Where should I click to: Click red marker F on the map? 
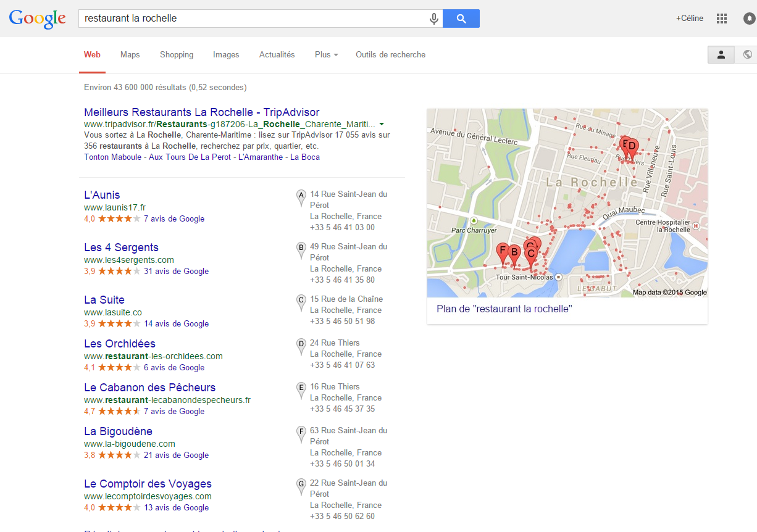[503, 252]
